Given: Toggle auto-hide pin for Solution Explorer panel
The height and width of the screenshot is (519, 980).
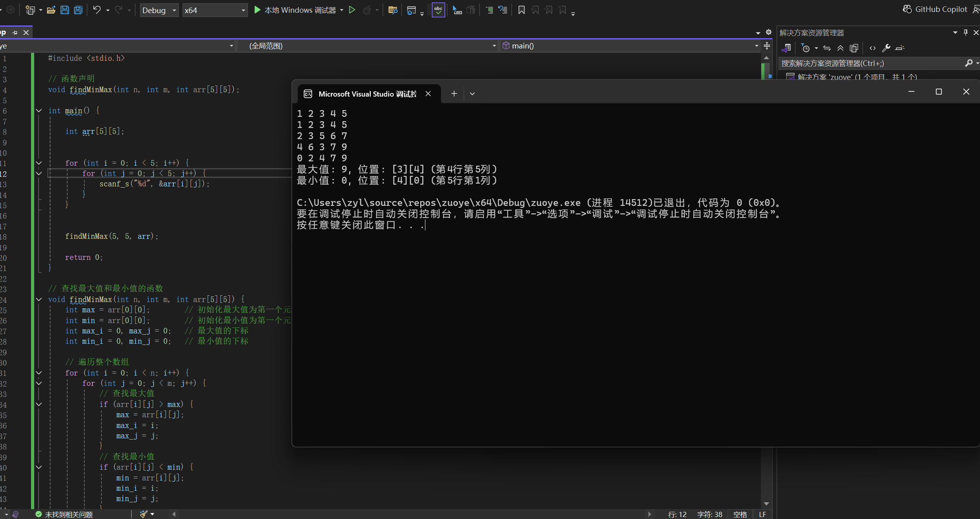Looking at the screenshot, I should (966, 33).
